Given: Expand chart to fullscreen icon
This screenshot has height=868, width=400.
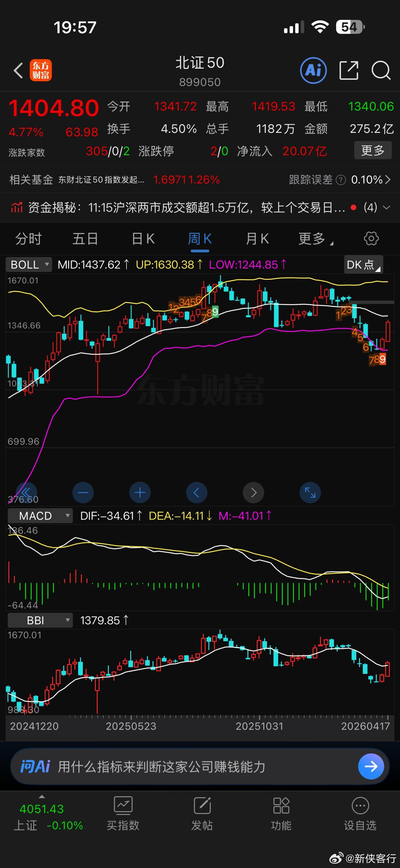Looking at the screenshot, I should 310,493.
